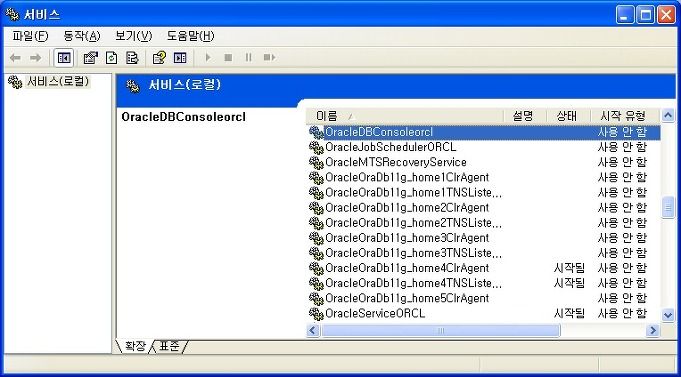Viewport: 681px width, 377px height.
Task: Click the Refresh toolbar icon
Action: tap(112, 57)
